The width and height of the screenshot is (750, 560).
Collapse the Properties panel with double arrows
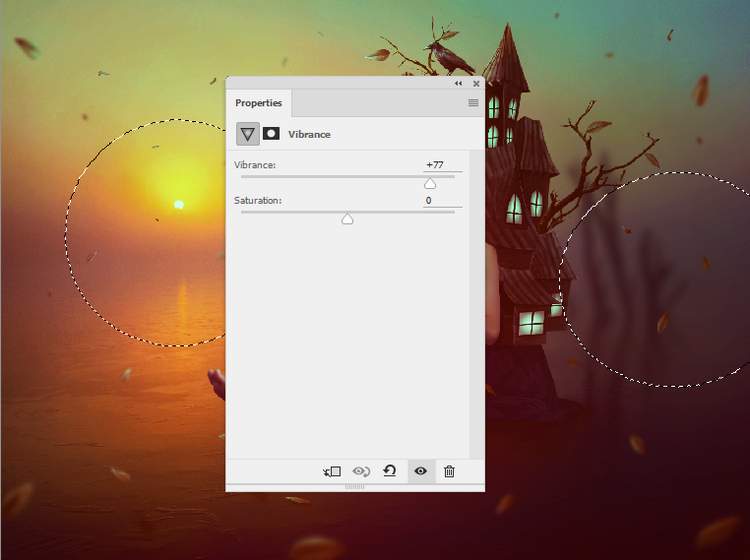458,83
